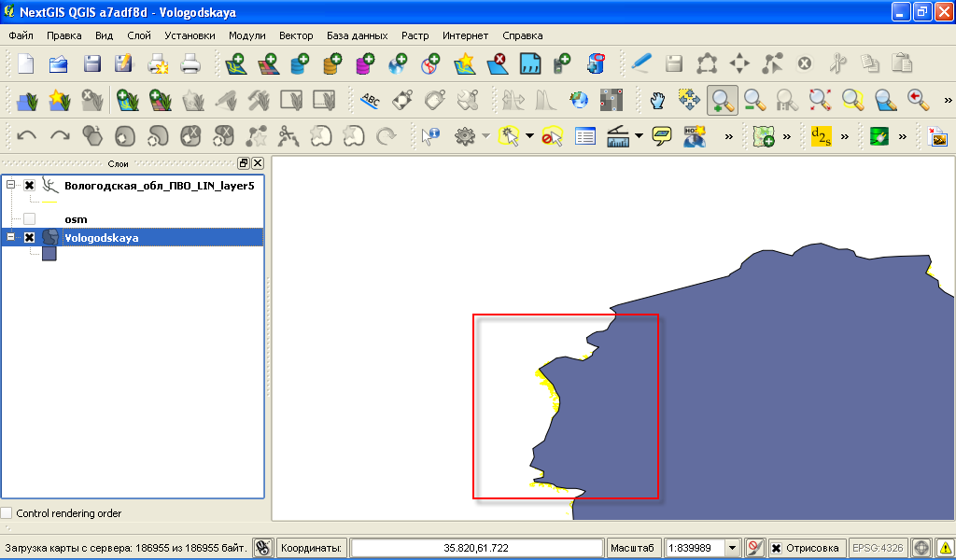Expand overflow chevron after the green plugin icon
This screenshot has height=560, width=956.
pyautogui.click(x=902, y=136)
